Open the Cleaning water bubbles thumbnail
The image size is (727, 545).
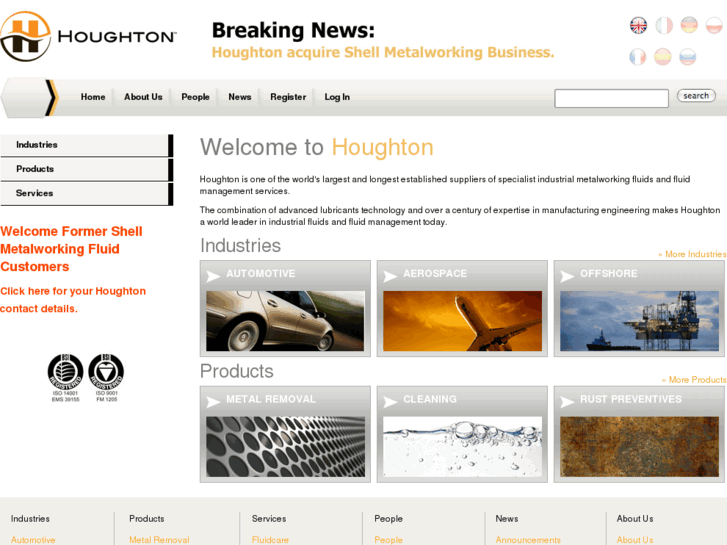click(462, 447)
